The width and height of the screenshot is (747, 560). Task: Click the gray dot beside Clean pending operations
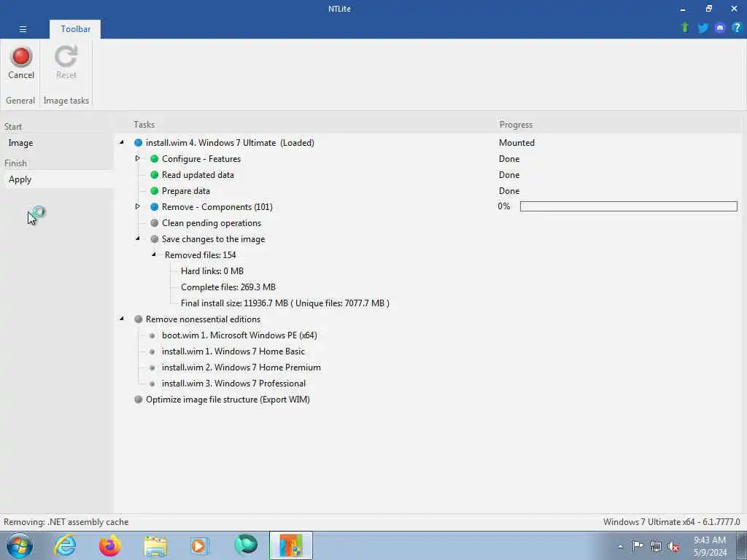click(155, 223)
